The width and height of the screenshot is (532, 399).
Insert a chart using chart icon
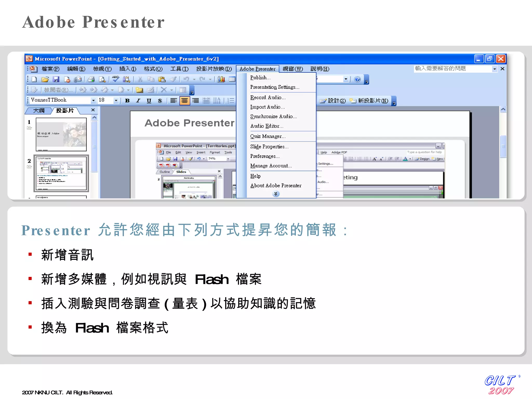coord(221,79)
